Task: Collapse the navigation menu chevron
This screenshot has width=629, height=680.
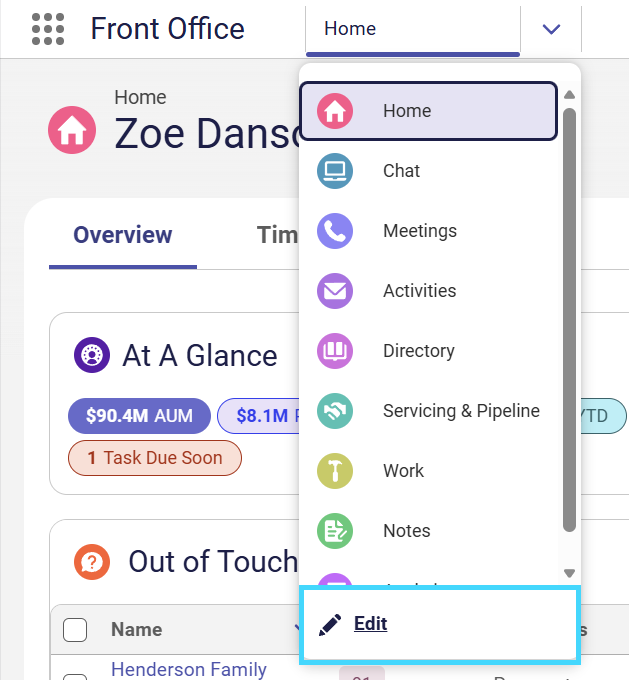Action: click(x=551, y=29)
